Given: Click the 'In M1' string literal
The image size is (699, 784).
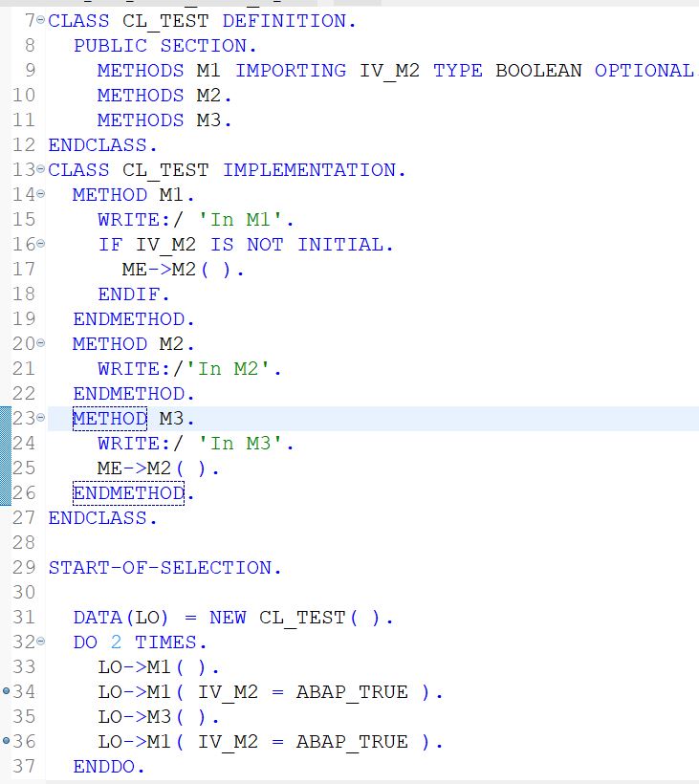Looking at the screenshot, I should (x=241, y=220).
